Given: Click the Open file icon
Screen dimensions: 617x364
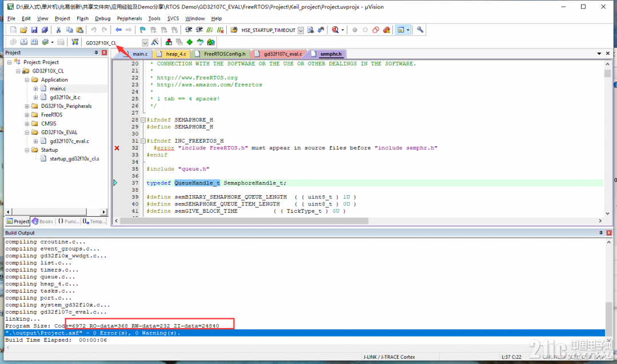Looking at the screenshot, I should point(23,30).
